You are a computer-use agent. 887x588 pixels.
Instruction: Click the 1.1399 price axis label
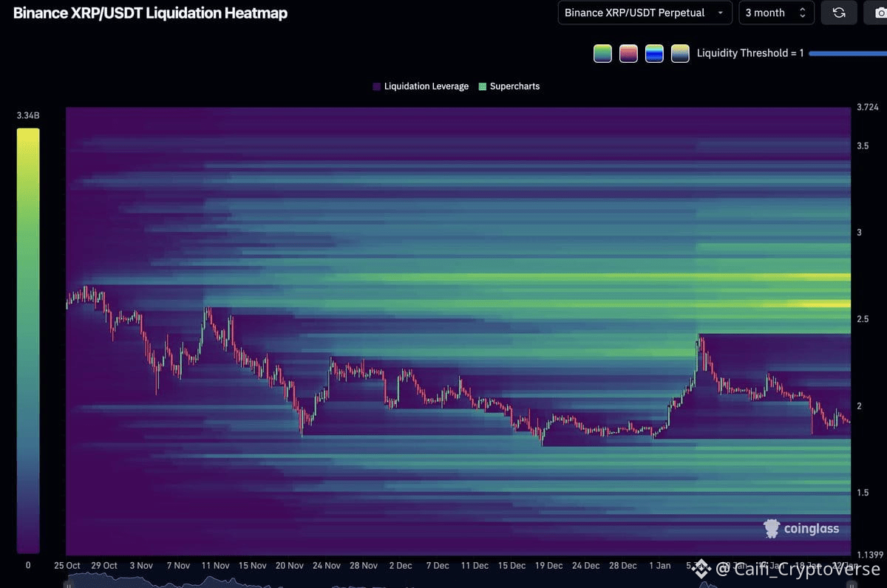click(x=869, y=555)
